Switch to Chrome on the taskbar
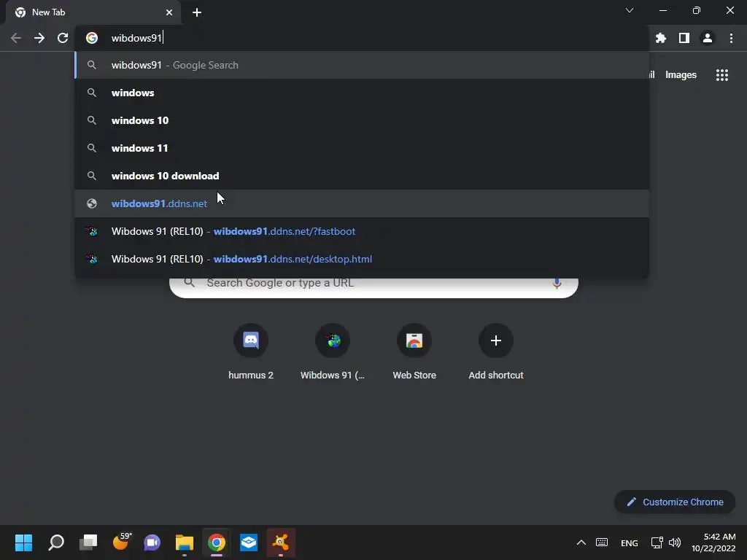747x560 pixels. tap(216, 542)
